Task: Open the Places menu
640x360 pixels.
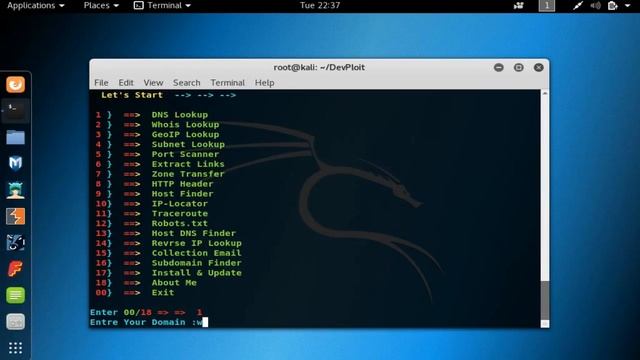Action: click(101, 5)
